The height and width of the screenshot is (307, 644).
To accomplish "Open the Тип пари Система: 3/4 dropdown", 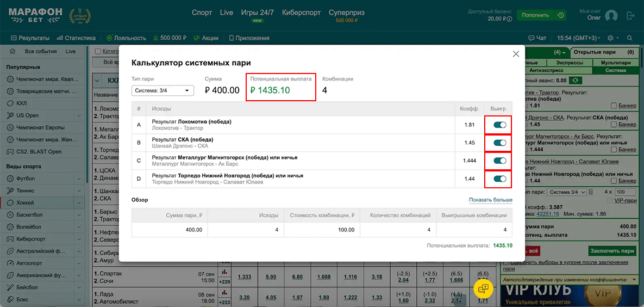I will click(162, 90).
